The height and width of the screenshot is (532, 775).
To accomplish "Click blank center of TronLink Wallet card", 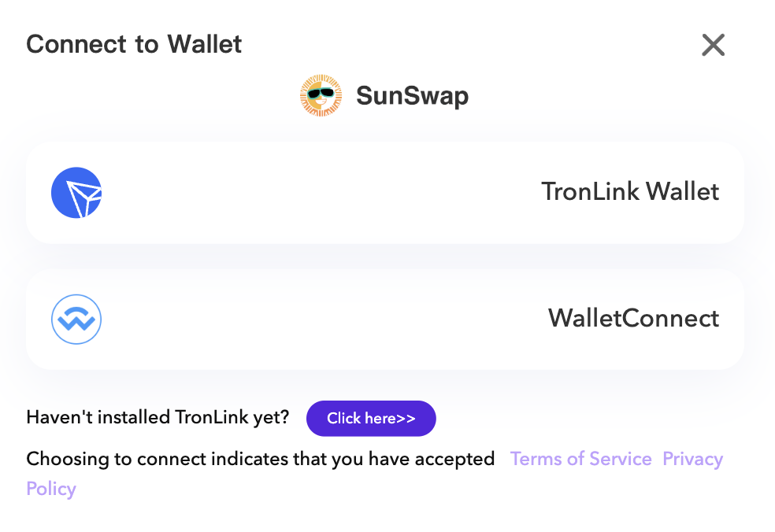I will (321, 193).
